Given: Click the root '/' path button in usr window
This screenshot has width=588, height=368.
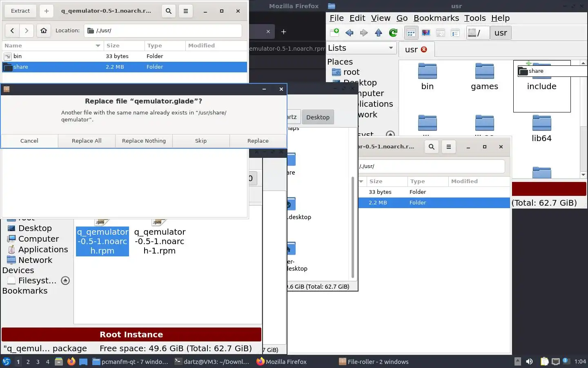Looking at the screenshot, I should coord(478,33).
